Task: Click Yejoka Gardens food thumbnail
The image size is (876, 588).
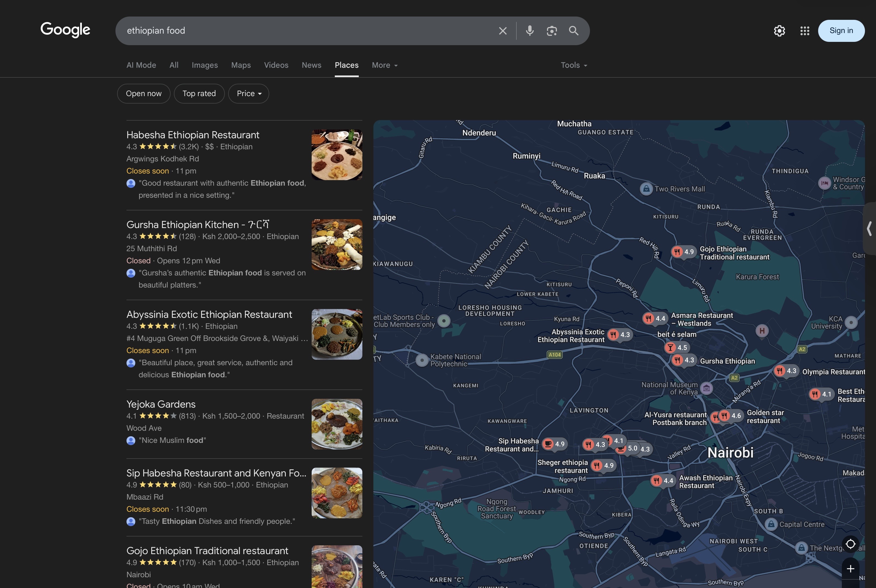Action: click(336, 424)
